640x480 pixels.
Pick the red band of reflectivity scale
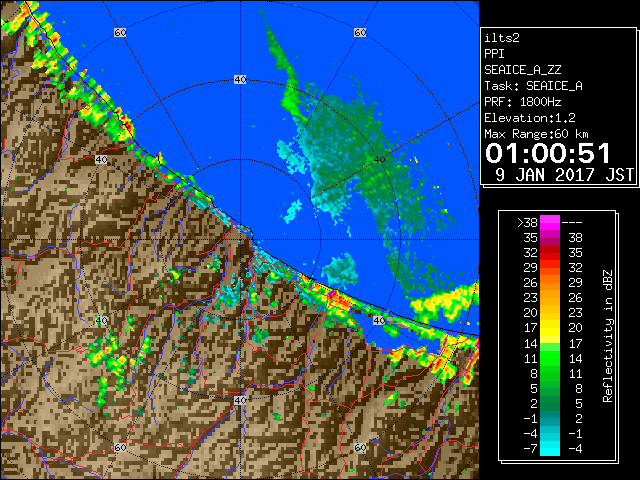(550, 253)
